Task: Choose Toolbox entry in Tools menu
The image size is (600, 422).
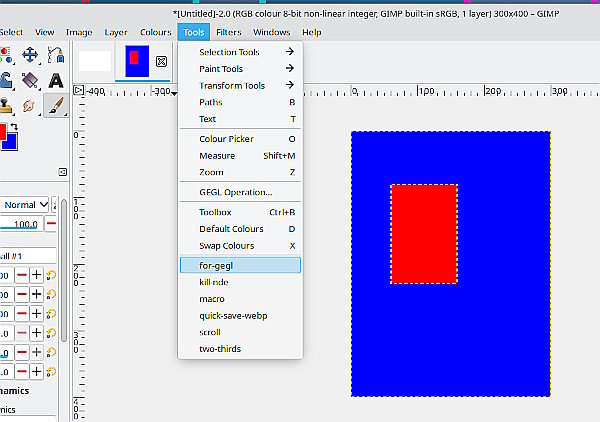Action: tap(240, 212)
